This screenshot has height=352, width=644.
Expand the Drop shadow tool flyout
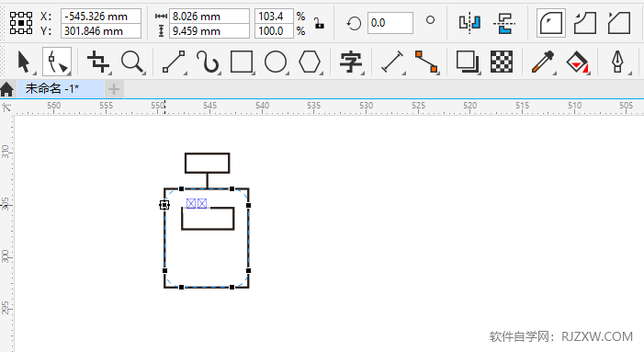coord(480,74)
